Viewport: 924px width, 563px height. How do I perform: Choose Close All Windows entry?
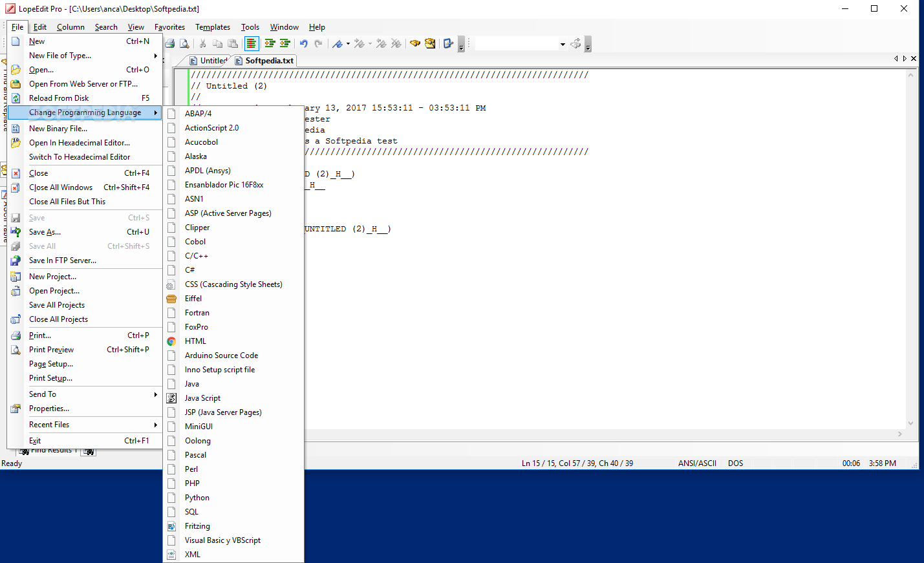tap(85, 187)
